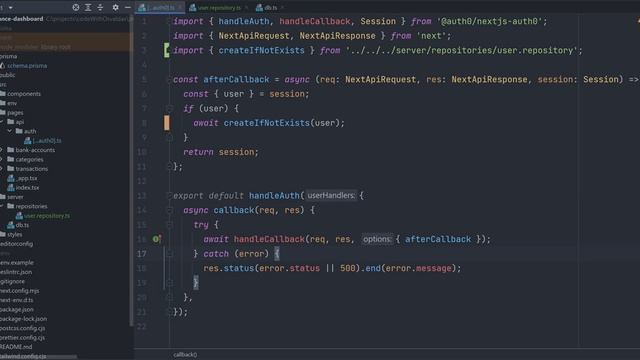The image size is (640, 360).
Task: Close the user.repository.ts tab
Action: [x=246, y=7]
